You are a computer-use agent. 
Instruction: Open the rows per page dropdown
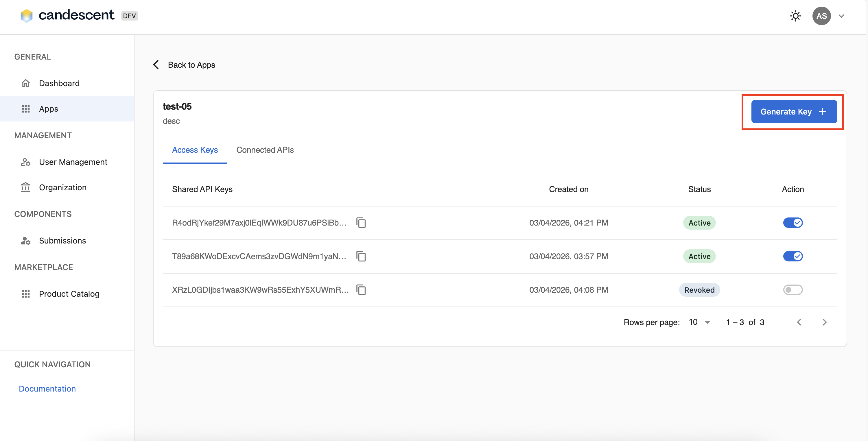pos(700,322)
